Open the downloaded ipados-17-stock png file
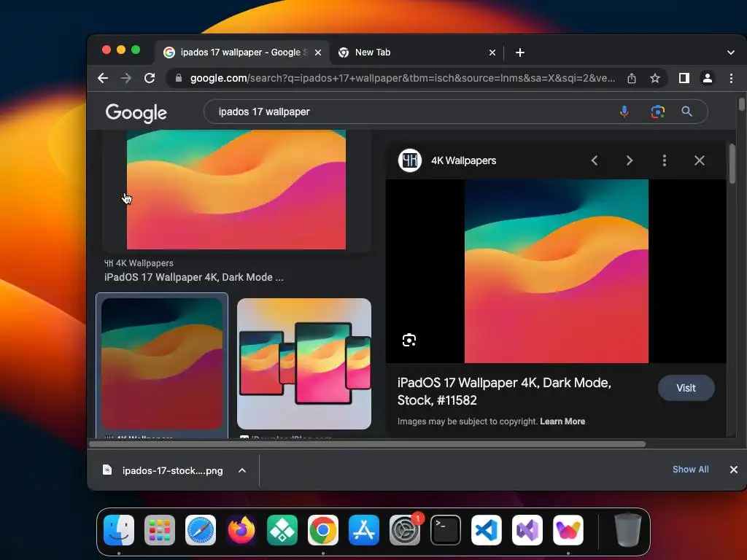The width and height of the screenshot is (747, 560). click(172, 470)
